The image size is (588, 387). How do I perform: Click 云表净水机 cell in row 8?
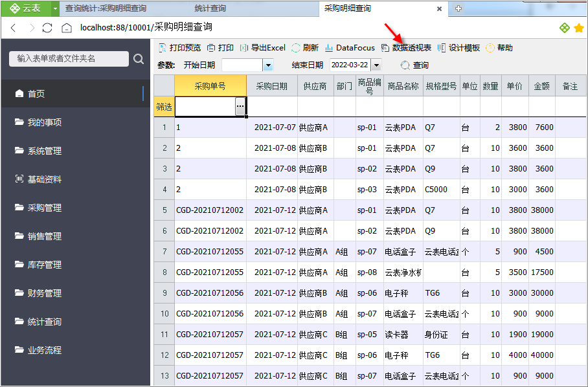[x=403, y=272]
